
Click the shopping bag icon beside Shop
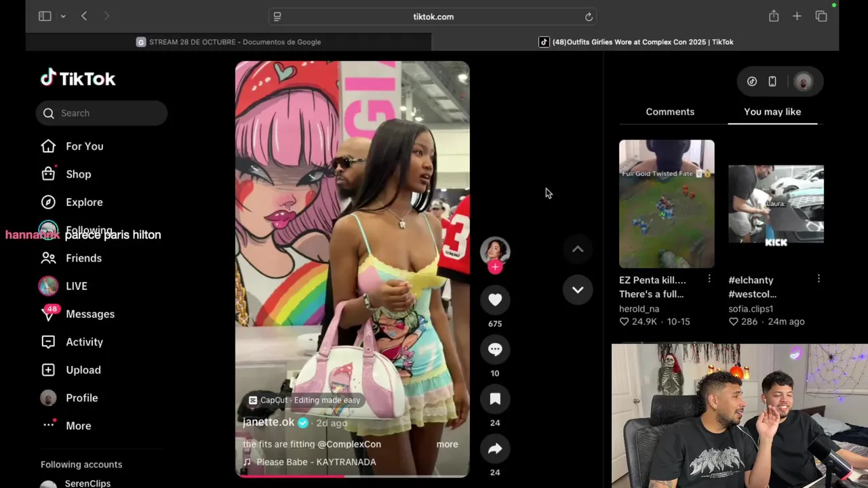[48, 174]
